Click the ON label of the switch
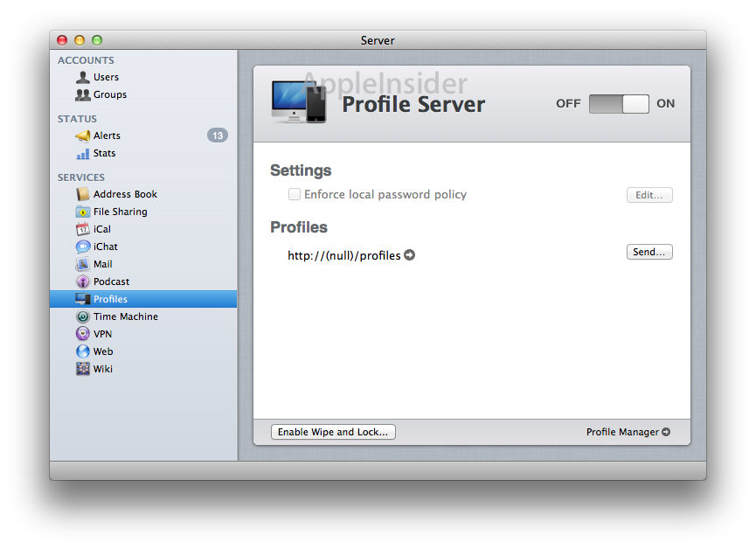The image size is (756, 549). 665,104
